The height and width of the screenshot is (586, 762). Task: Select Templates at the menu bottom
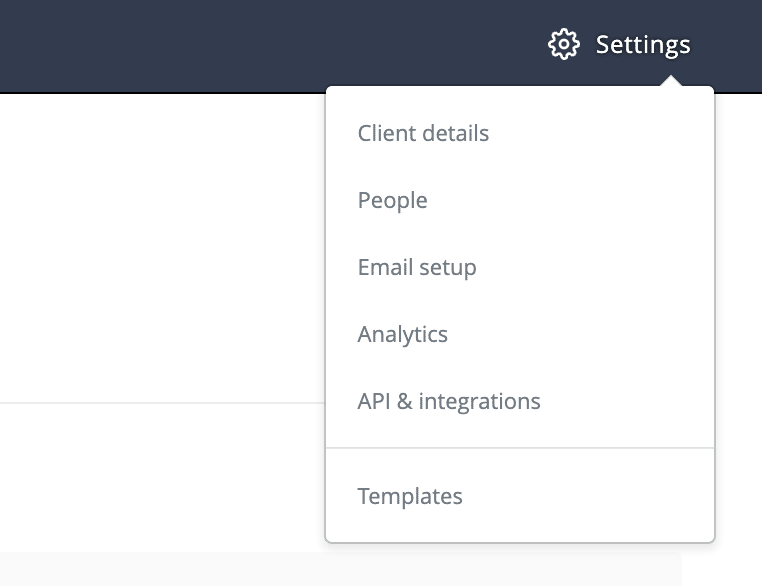tap(410, 496)
